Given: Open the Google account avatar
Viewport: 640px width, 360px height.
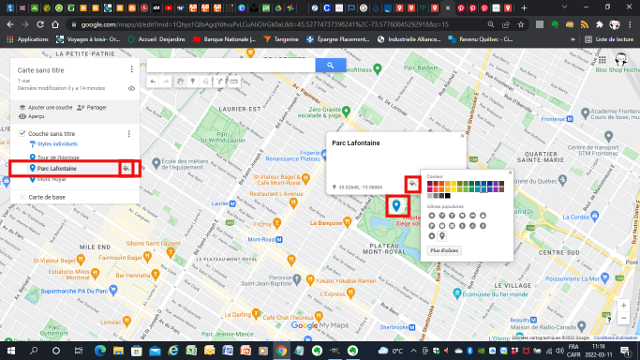Looking at the screenshot, I should tap(621, 60).
